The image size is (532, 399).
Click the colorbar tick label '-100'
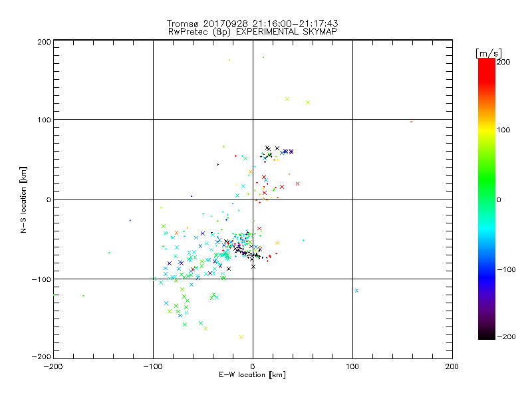506,270
